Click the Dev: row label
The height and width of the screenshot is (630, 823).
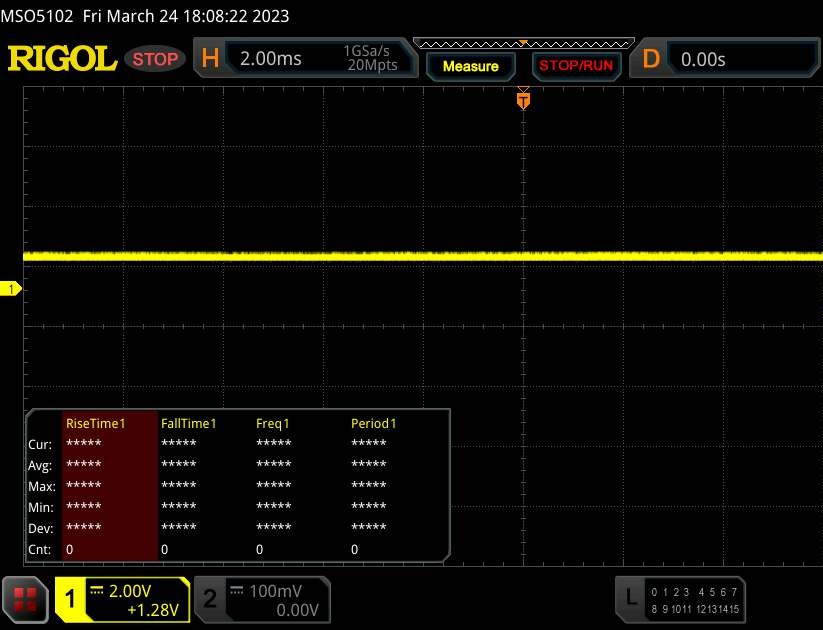(x=40, y=529)
